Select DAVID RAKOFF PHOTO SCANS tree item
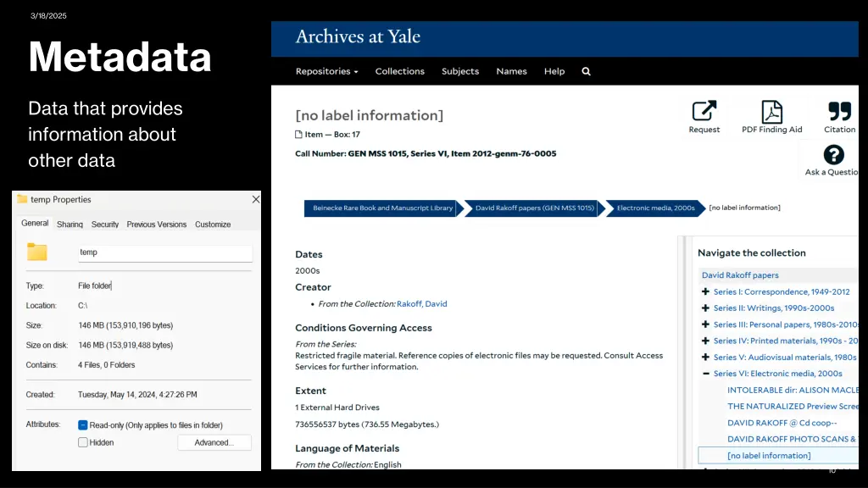This screenshot has width=868, height=488. coord(792,439)
